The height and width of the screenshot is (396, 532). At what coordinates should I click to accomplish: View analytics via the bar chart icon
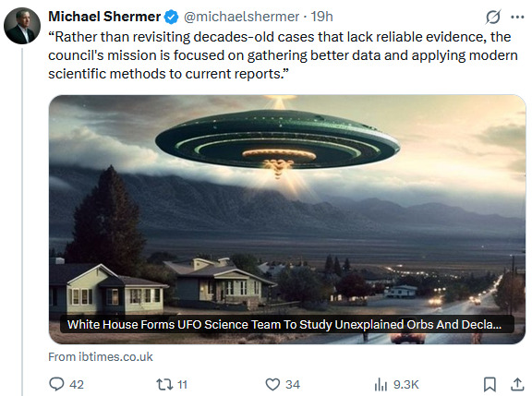coord(381,385)
